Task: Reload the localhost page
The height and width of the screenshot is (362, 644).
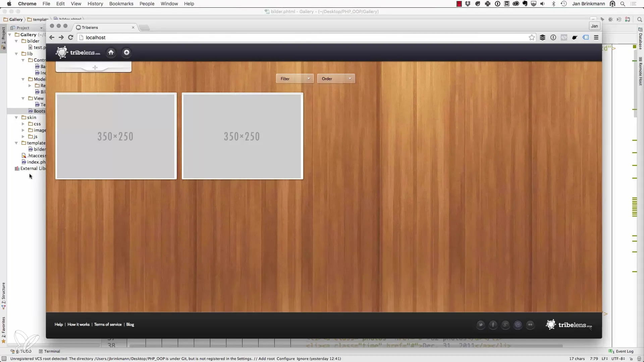Action: (70, 38)
